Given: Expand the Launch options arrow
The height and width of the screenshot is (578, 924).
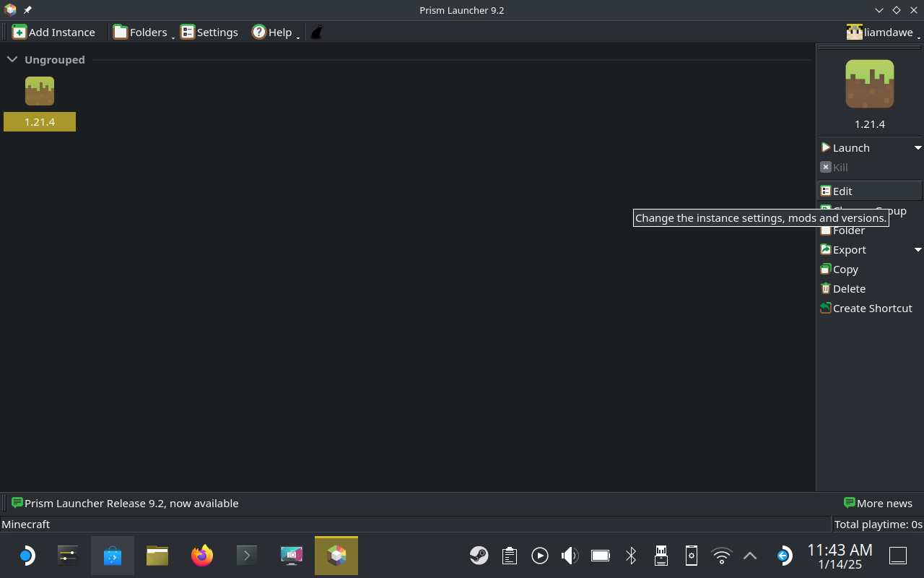Looking at the screenshot, I should pos(918,148).
